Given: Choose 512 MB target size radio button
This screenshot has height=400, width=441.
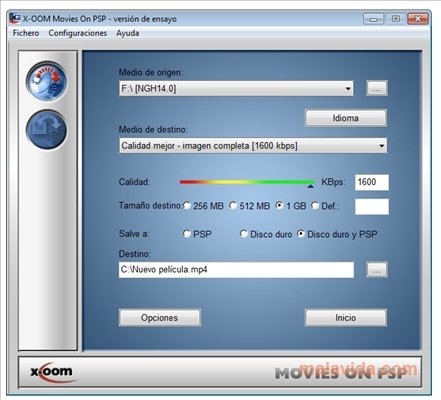Looking at the screenshot, I should pyautogui.click(x=233, y=206).
